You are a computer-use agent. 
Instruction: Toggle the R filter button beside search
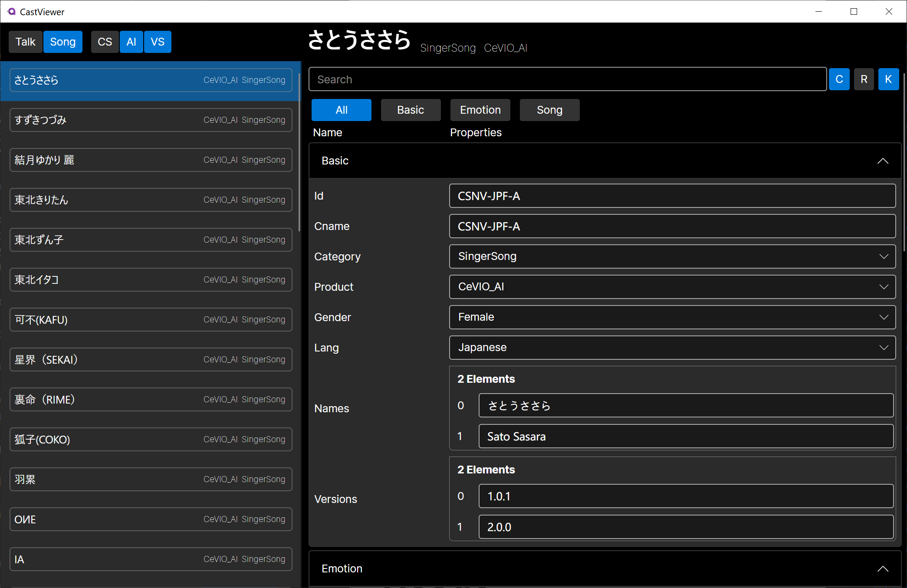[864, 79]
